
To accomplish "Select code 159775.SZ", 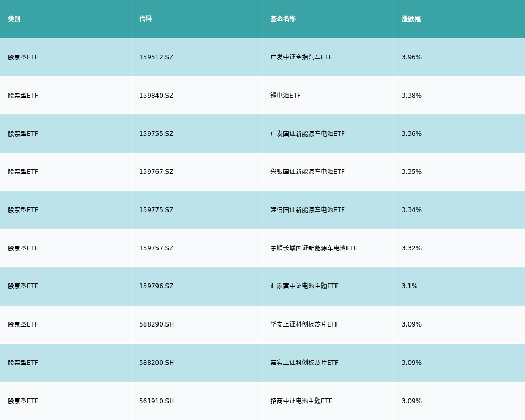I will (x=156, y=210).
